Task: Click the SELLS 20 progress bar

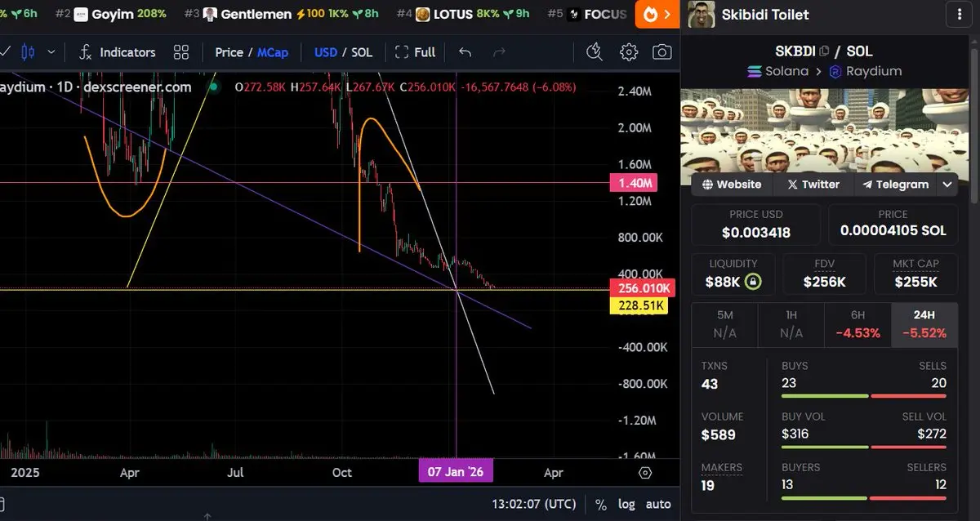Action: (909, 396)
